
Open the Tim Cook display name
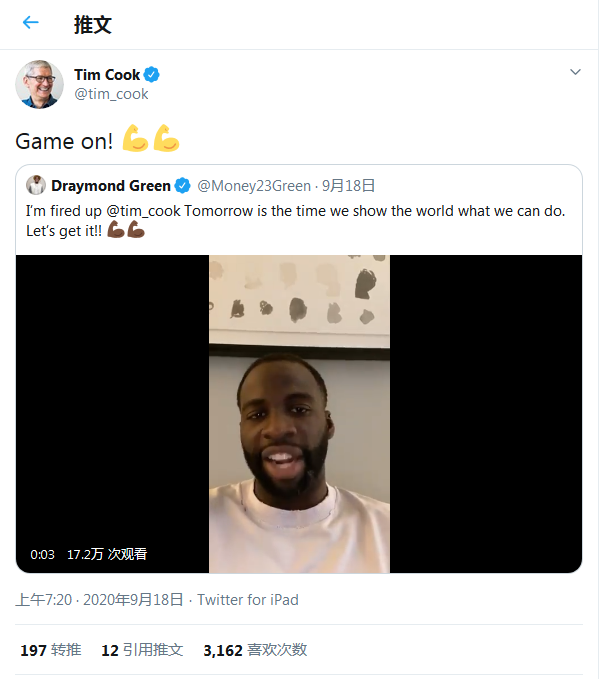tap(107, 75)
